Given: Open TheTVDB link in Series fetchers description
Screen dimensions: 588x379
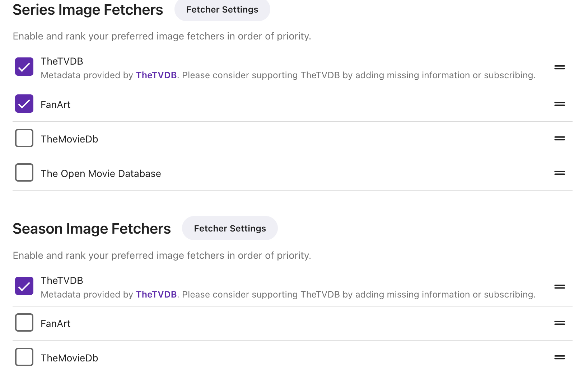Looking at the screenshot, I should tap(156, 75).
